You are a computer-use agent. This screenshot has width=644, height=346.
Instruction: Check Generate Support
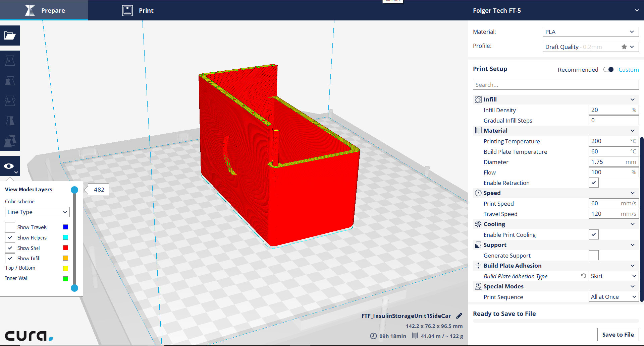click(594, 255)
